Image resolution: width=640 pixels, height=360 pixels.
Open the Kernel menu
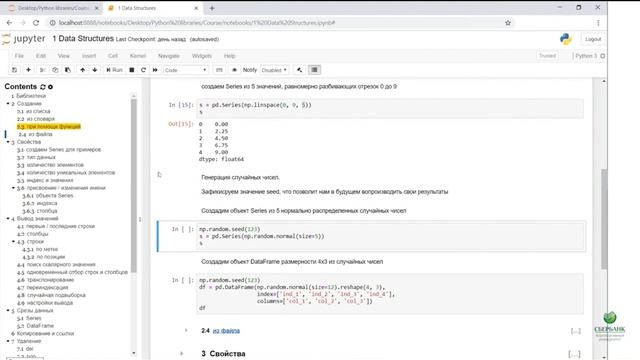138,56
